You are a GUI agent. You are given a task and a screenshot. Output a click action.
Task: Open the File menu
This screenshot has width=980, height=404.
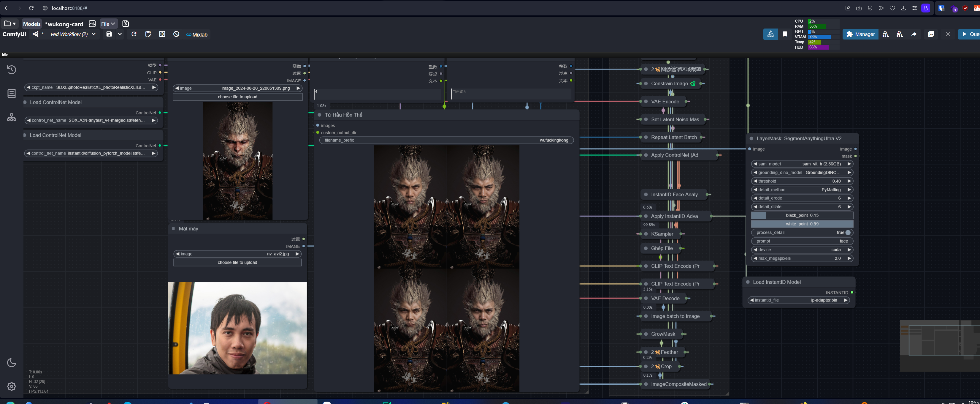pos(108,23)
